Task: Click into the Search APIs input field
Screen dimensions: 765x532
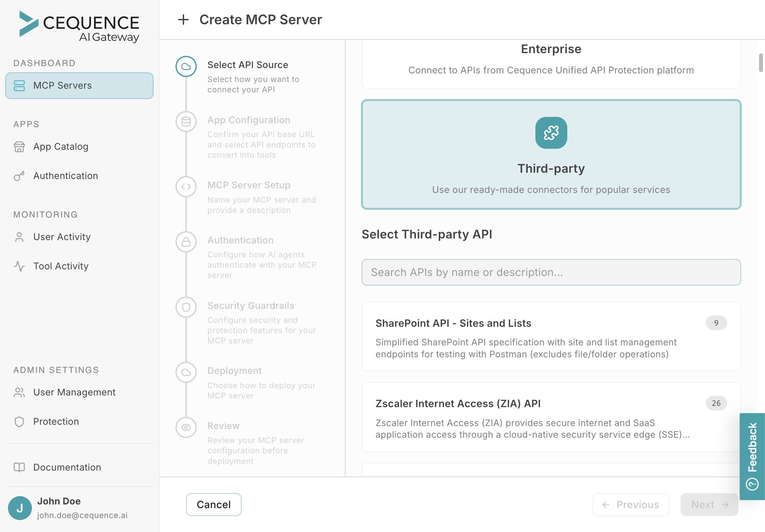Action: click(x=551, y=272)
